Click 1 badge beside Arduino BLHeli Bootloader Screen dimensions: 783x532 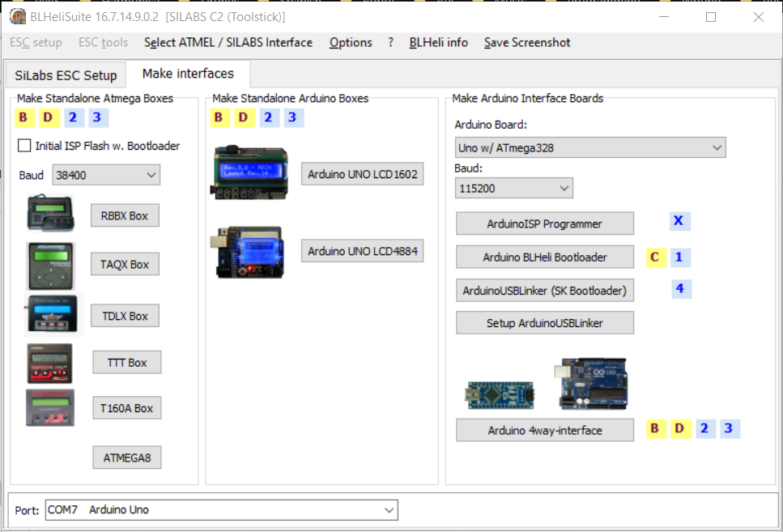point(679,257)
